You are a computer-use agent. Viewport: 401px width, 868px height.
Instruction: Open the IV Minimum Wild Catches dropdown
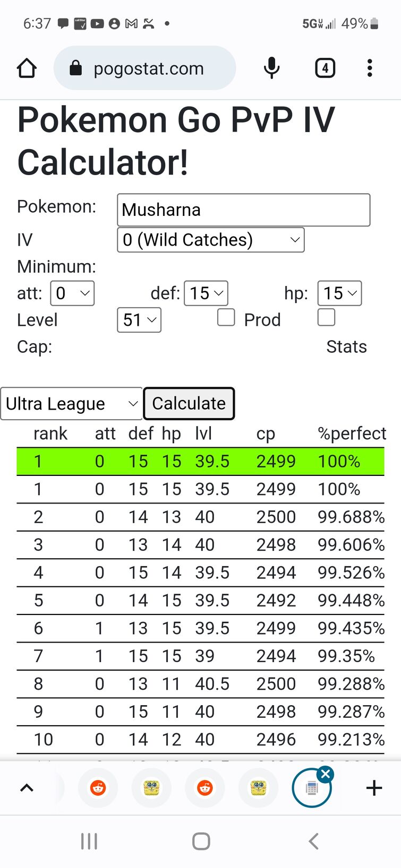[x=211, y=240]
